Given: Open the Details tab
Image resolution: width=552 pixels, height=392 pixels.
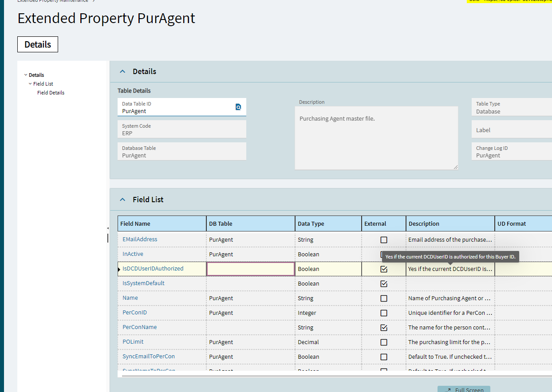Looking at the screenshot, I should [x=38, y=44].
